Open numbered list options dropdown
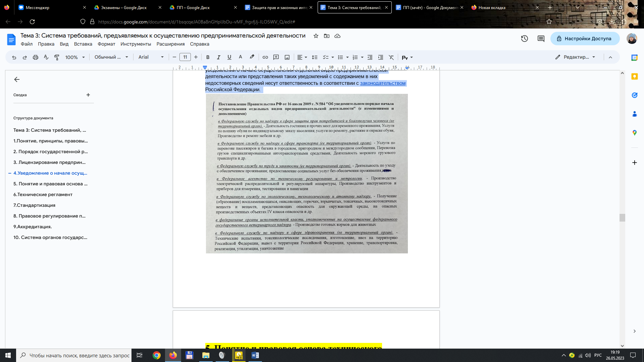The height and width of the screenshot is (362, 644). (x=362, y=57)
